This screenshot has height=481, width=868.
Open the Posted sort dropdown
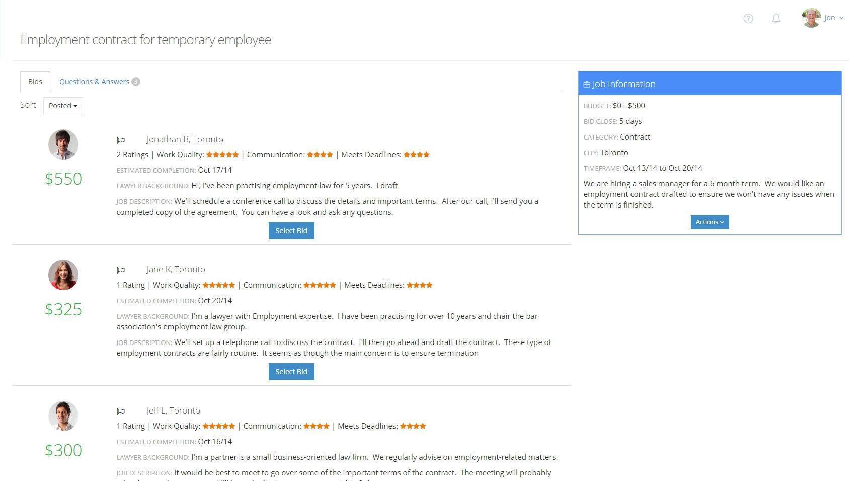(x=63, y=106)
